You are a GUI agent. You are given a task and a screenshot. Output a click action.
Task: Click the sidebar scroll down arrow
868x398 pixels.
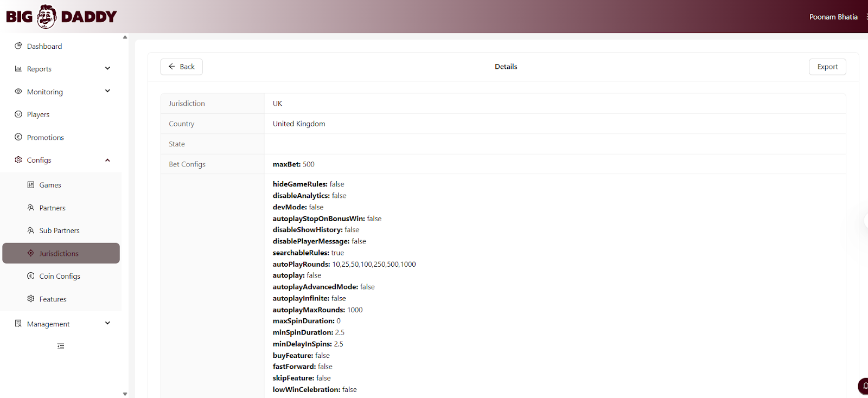[x=125, y=394]
